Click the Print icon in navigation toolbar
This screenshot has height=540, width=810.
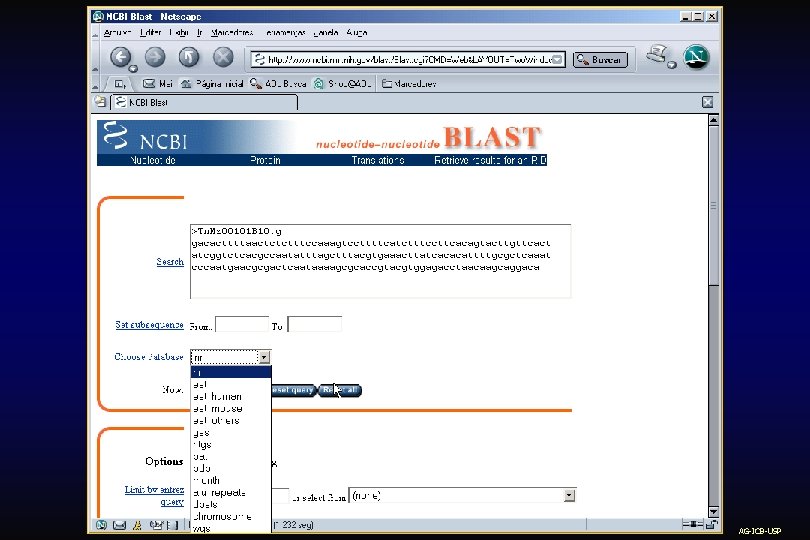(657, 55)
